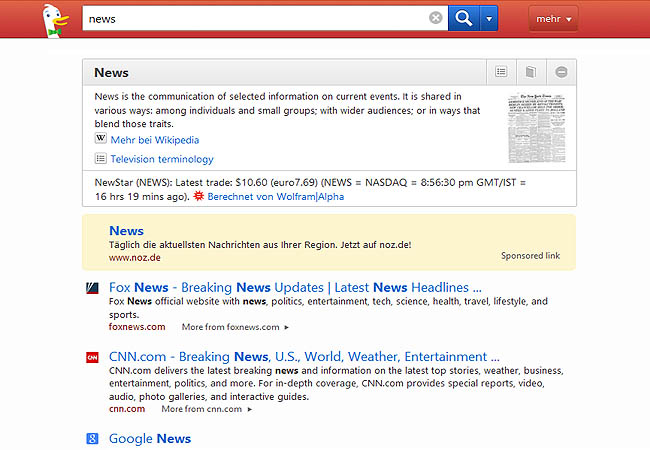The height and width of the screenshot is (450, 650).
Task: Click the www.noz.de URL
Action: coord(135,258)
